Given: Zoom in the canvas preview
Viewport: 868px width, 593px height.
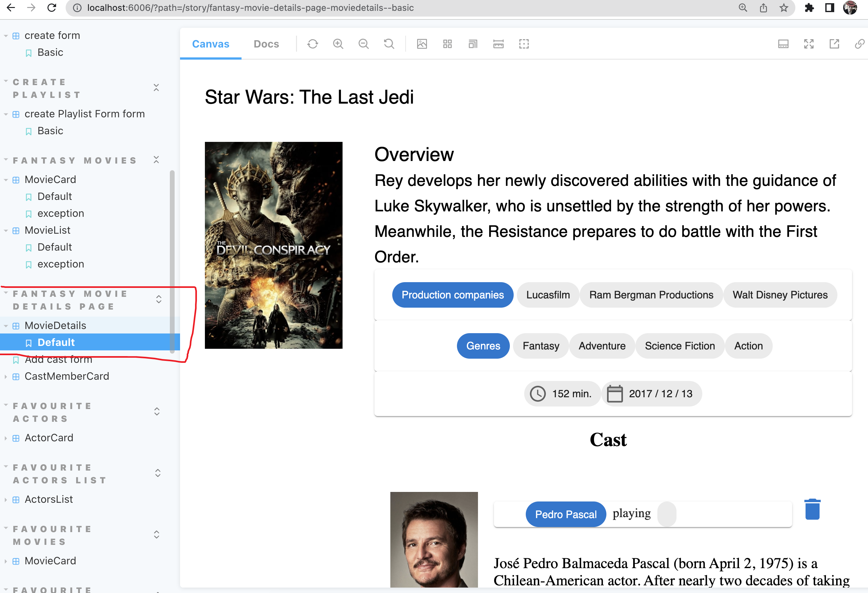Looking at the screenshot, I should (338, 44).
